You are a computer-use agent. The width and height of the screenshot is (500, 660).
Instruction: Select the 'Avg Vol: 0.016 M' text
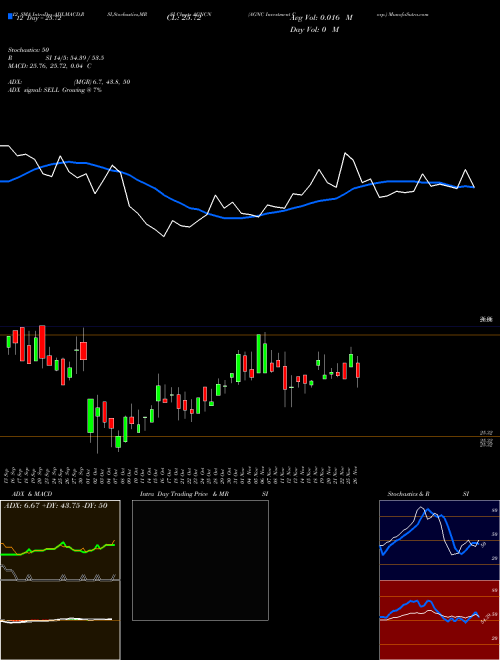pyautogui.click(x=321, y=18)
